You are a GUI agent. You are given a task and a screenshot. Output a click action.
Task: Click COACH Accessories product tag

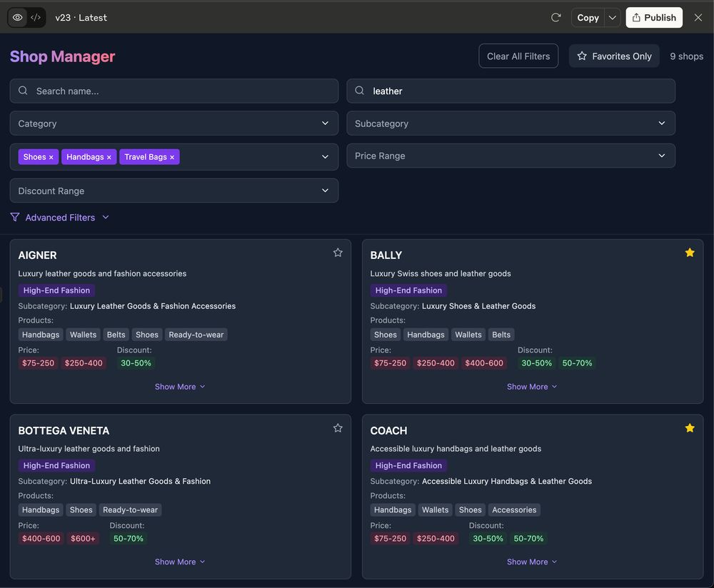[514, 510]
